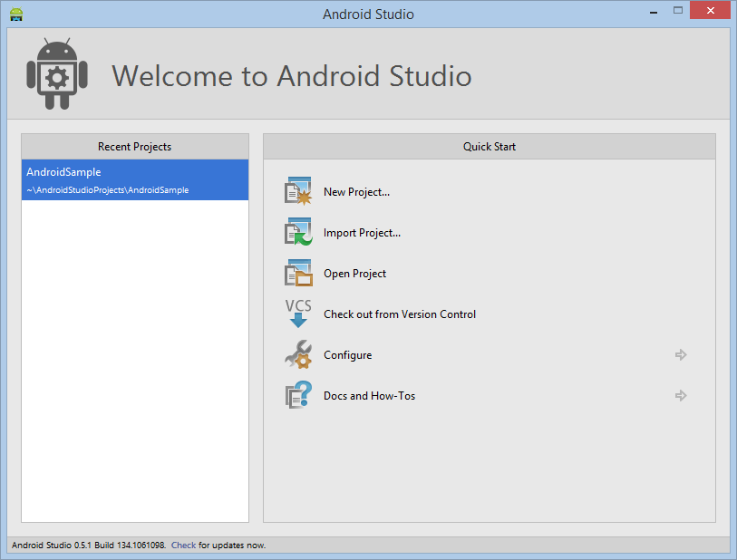Image resolution: width=737 pixels, height=560 pixels.
Task: Choose the "Import Project..." text label
Action: (x=362, y=233)
